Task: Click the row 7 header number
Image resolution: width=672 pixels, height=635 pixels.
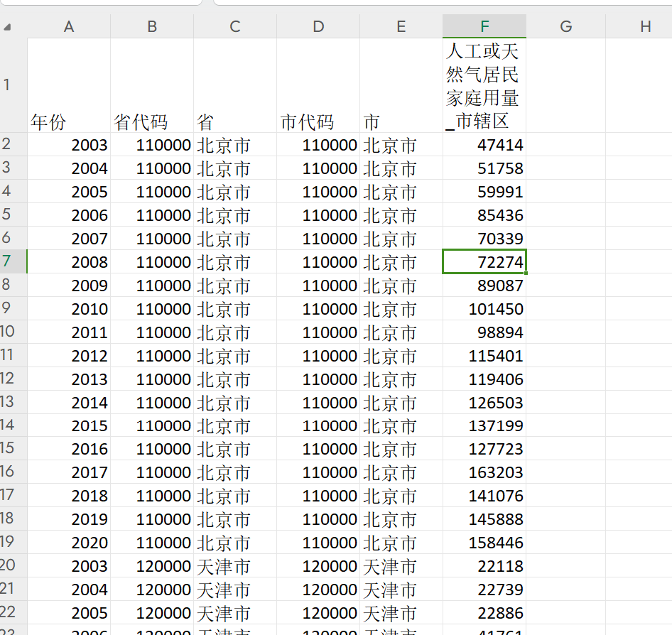Action: [x=7, y=261]
